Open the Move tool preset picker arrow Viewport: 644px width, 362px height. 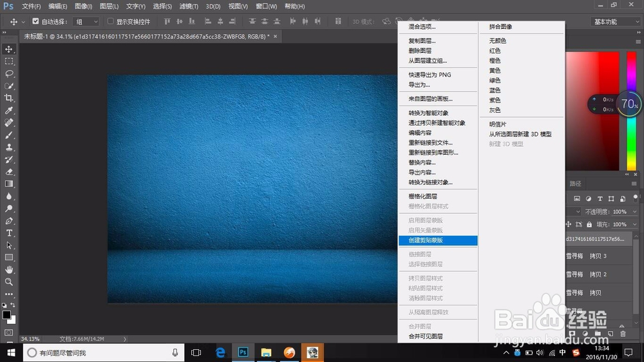pyautogui.click(x=23, y=22)
